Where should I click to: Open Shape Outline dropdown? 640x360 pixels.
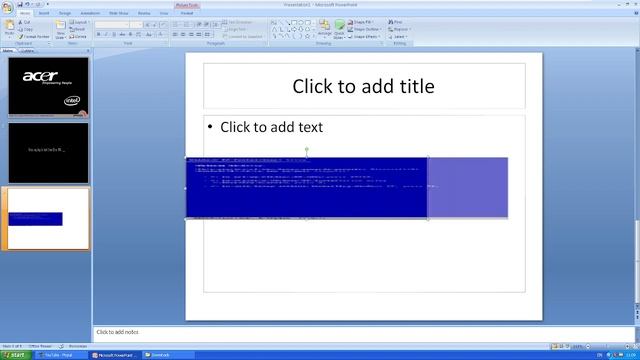364,29
